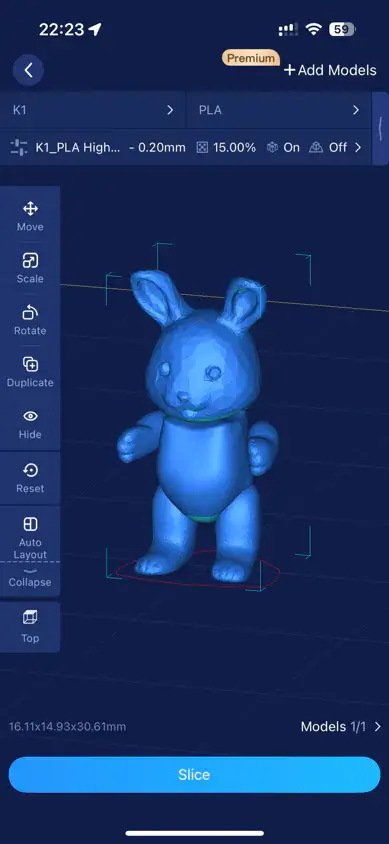Select the Scale tool
This screenshot has height=844, width=389.
tap(30, 269)
